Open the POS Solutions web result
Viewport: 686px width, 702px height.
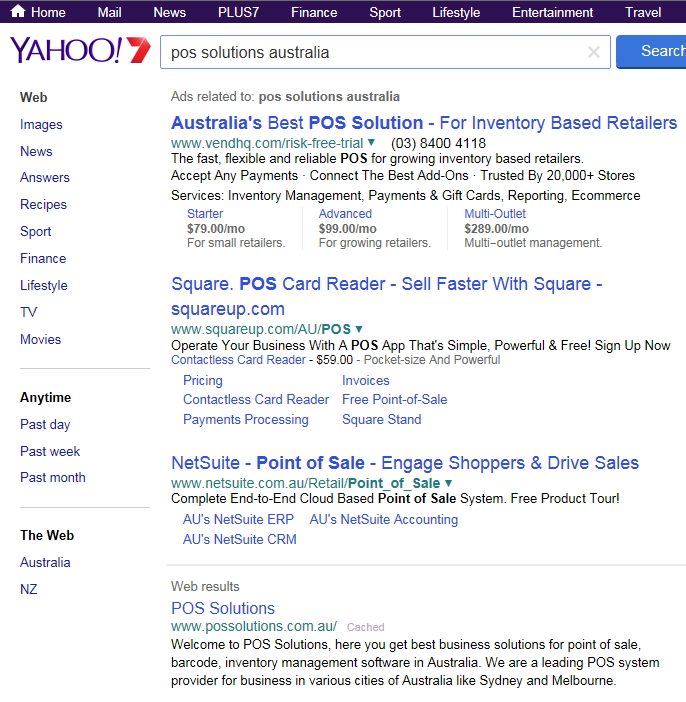click(x=223, y=608)
